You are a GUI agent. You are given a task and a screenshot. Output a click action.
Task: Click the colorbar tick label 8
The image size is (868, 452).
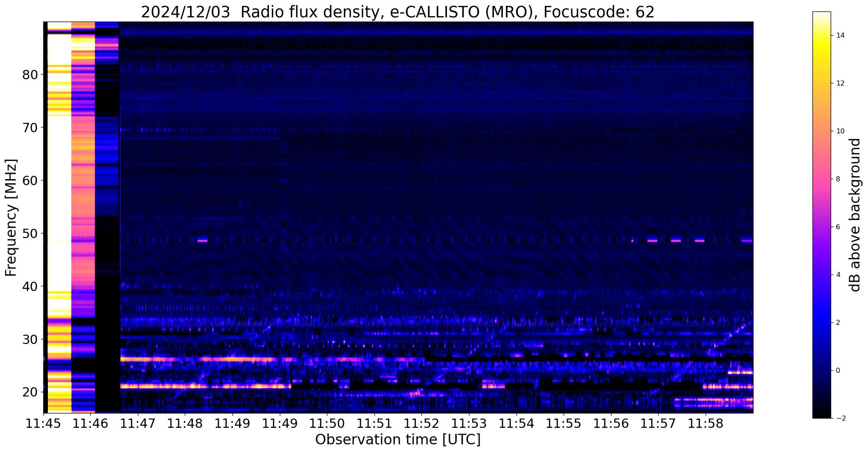tap(837, 179)
